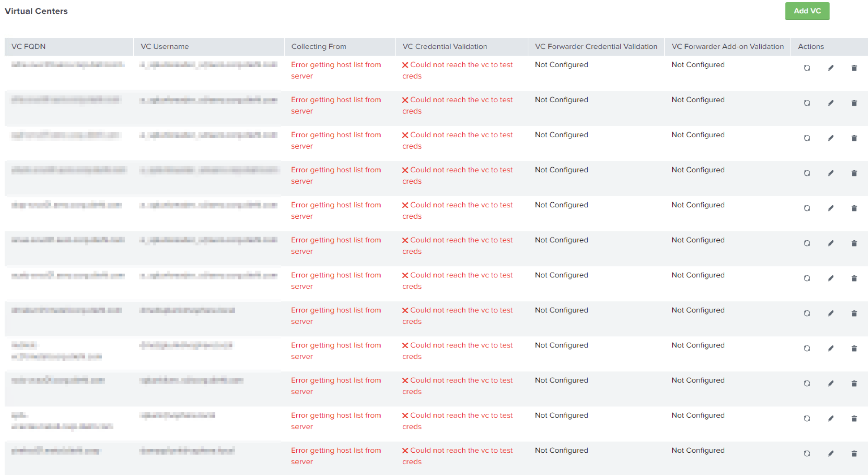Delete the fourth virtual center entry
This screenshot has width=868, height=475.
tap(855, 173)
